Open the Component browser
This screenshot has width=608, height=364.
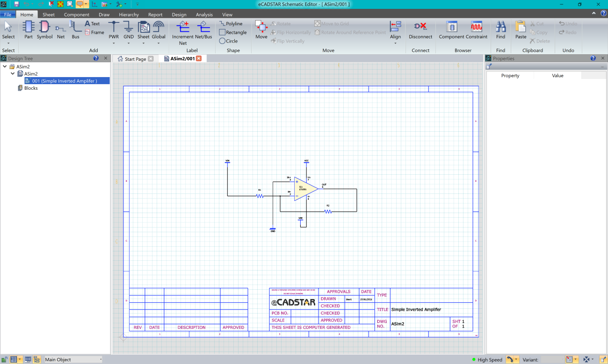click(451, 29)
